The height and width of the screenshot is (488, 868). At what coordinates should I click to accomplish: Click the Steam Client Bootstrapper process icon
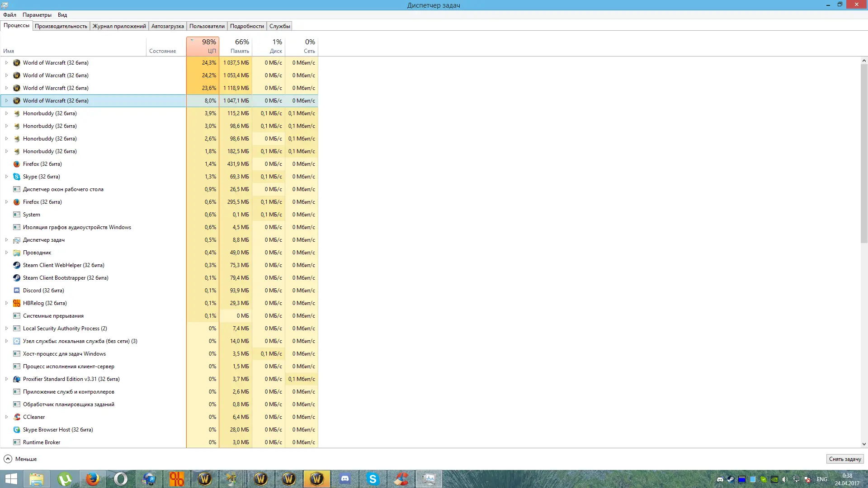[x=17, y=278]
